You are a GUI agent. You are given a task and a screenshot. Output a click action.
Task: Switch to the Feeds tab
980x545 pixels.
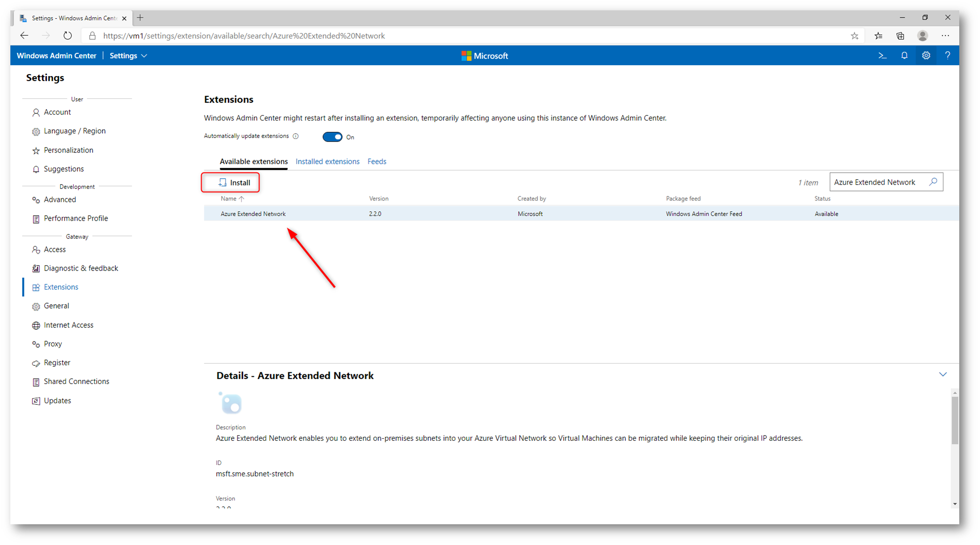point(377,161)
